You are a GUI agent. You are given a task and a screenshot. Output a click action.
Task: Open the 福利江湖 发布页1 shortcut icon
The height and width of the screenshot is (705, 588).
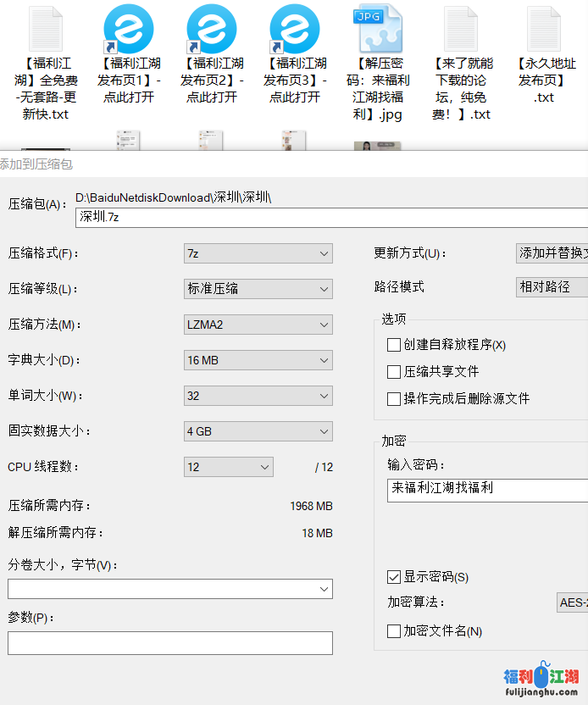(x=129, y=29)
